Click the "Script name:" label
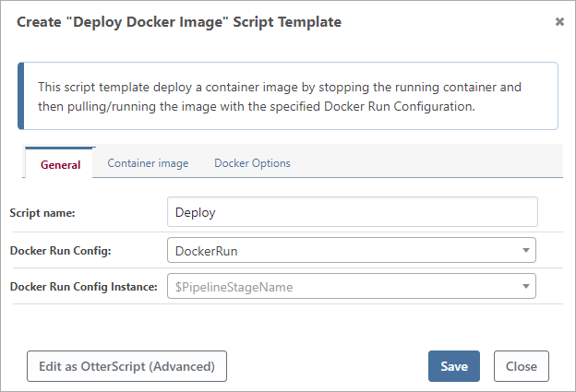This screenshot has width=576, height=392. [42, 212]
